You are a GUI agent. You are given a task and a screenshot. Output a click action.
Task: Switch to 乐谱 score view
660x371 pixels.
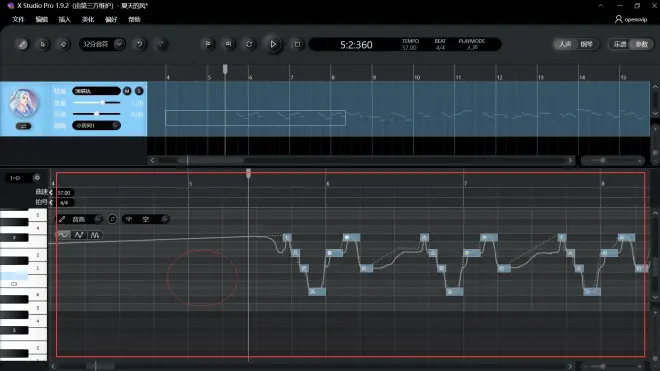[x=620, y=44]
